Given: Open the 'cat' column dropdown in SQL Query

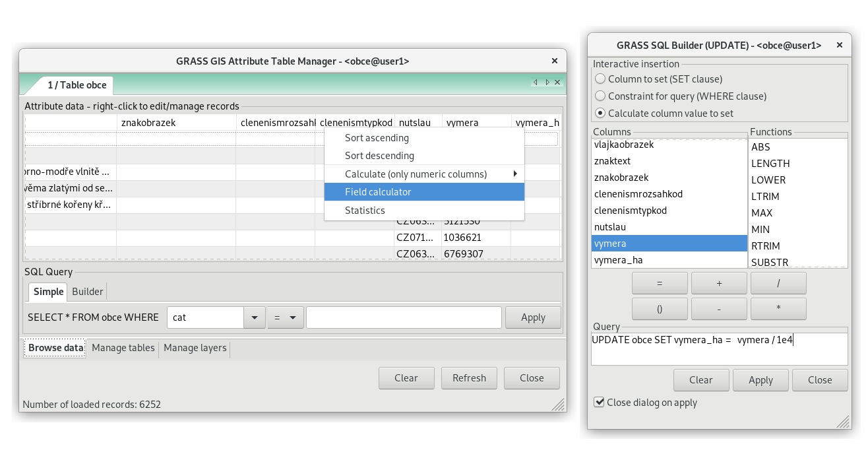Looking at the screenshot, I should [255, 317].
